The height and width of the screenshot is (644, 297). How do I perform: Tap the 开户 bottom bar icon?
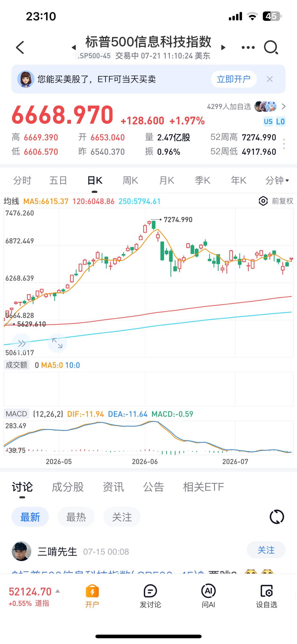pyautogui.click(x=92, y=596)
